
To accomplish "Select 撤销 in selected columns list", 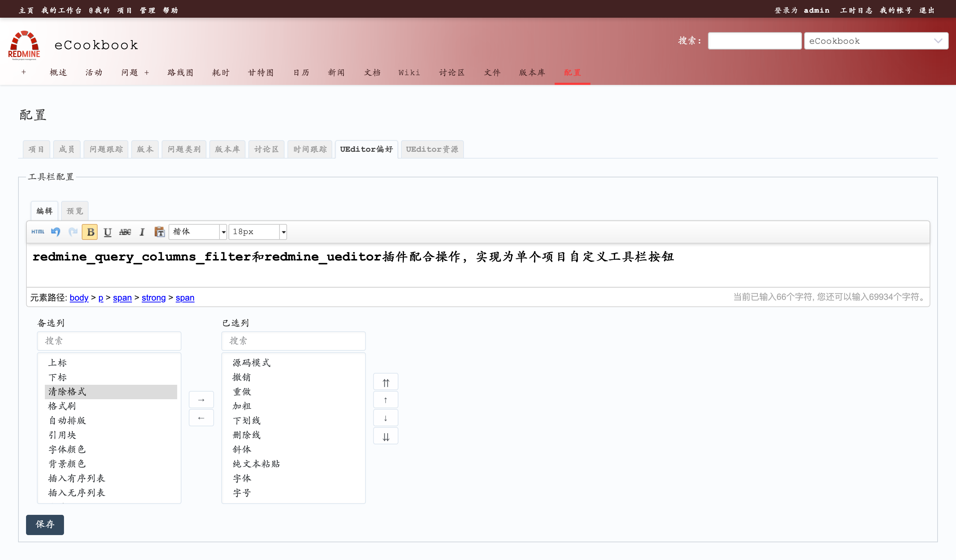I will pyautogui.click(x=295, y=377).
